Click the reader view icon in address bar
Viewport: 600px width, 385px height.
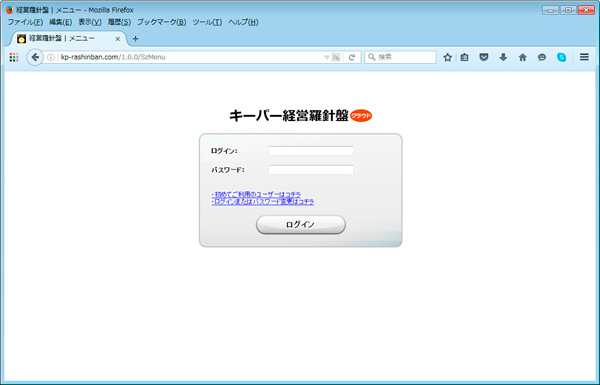336,57
